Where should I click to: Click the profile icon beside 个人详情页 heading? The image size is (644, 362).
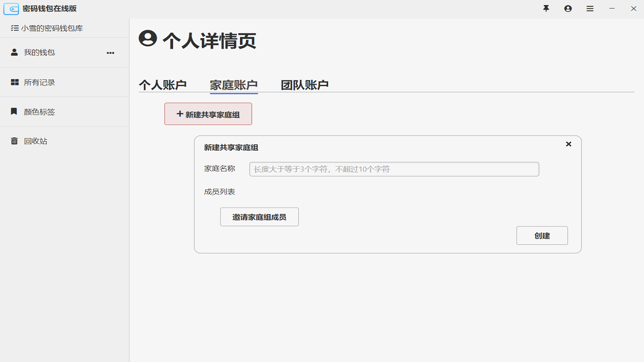click(x=148, y=39)
